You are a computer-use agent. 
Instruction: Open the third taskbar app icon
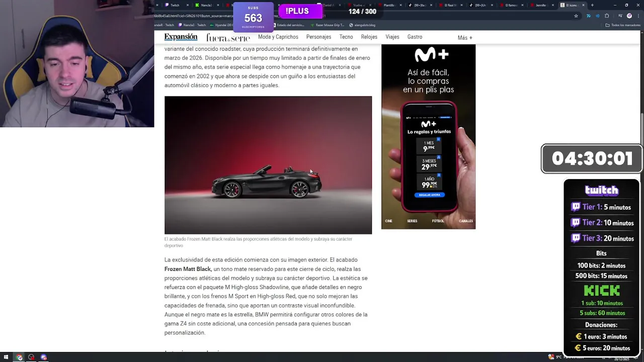43,357
